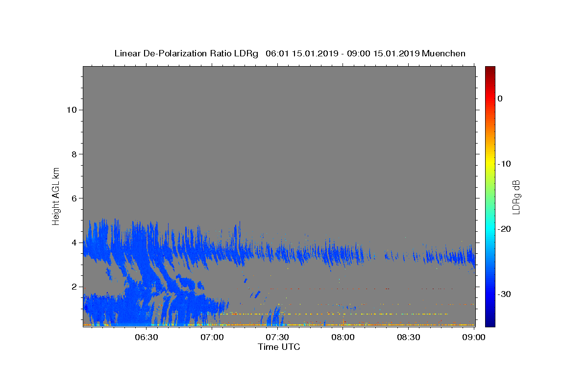Click the "Time UTC" axis label
Screen dimensions: 588x392
tap(279, 347)
